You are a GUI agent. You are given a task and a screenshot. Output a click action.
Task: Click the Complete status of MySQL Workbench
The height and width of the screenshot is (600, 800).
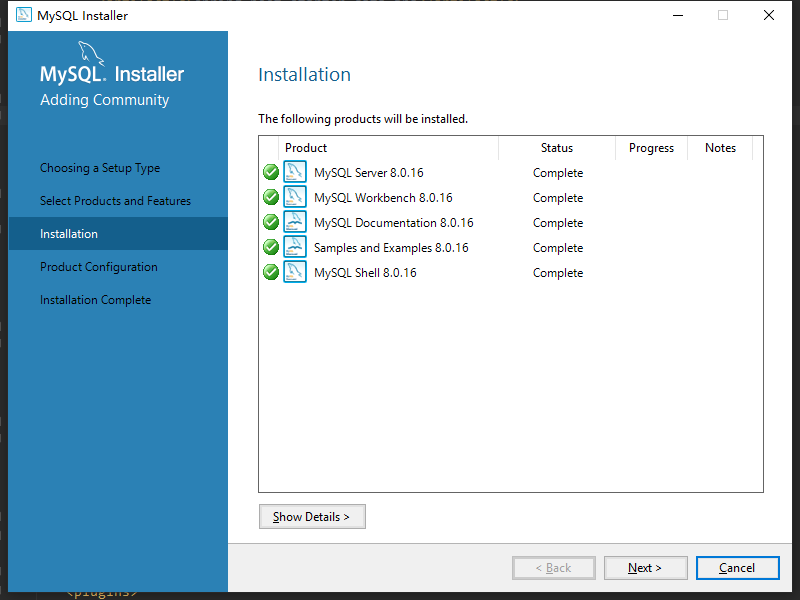pyautogui.click(x=558, y=198)
